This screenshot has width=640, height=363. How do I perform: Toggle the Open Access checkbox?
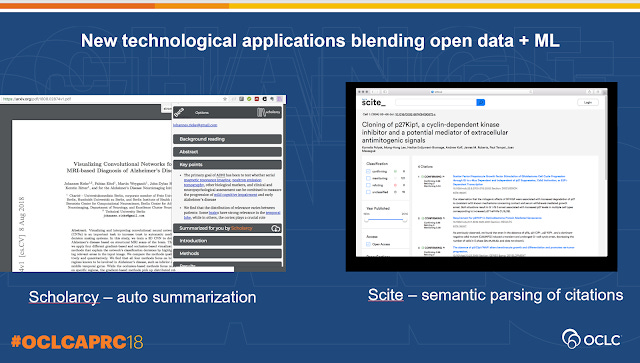(x=368, y=244)
